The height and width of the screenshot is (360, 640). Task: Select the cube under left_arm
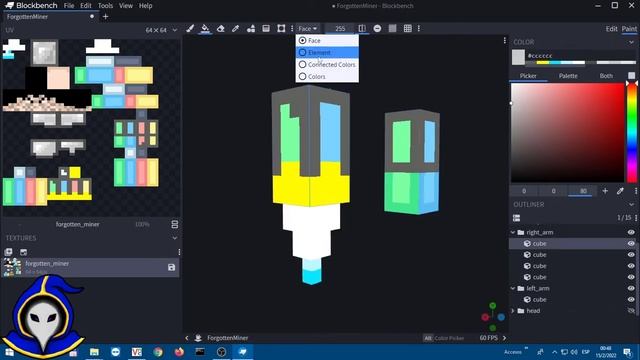(x=573, y=299)
